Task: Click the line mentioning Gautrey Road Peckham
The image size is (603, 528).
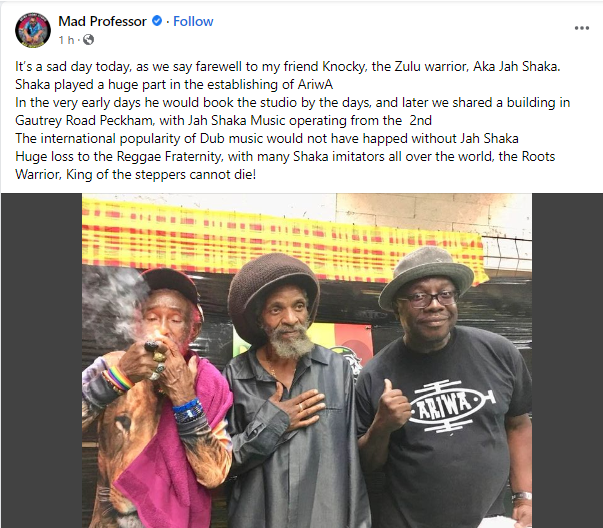Action: pyautogui.click(x=223, y=121)
